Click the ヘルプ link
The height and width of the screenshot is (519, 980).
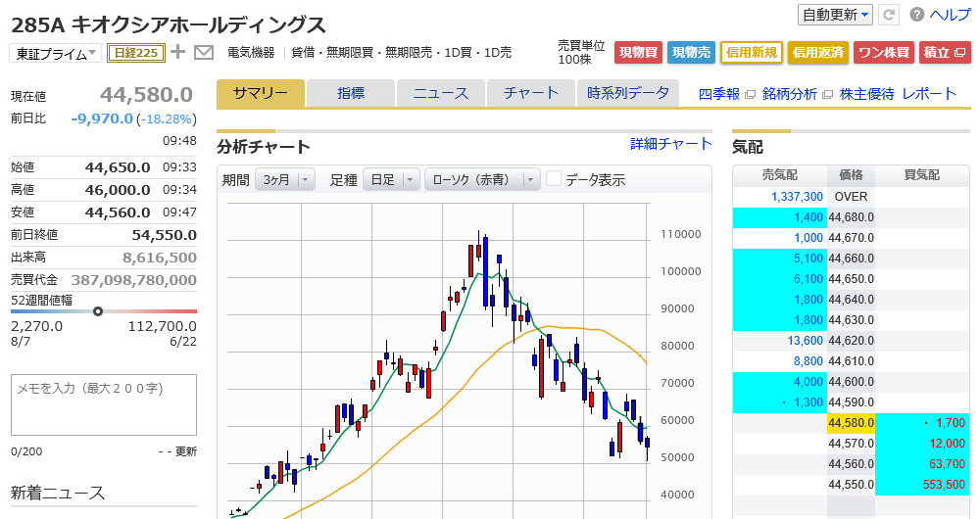pyautogui.click(x=950, y=15)
